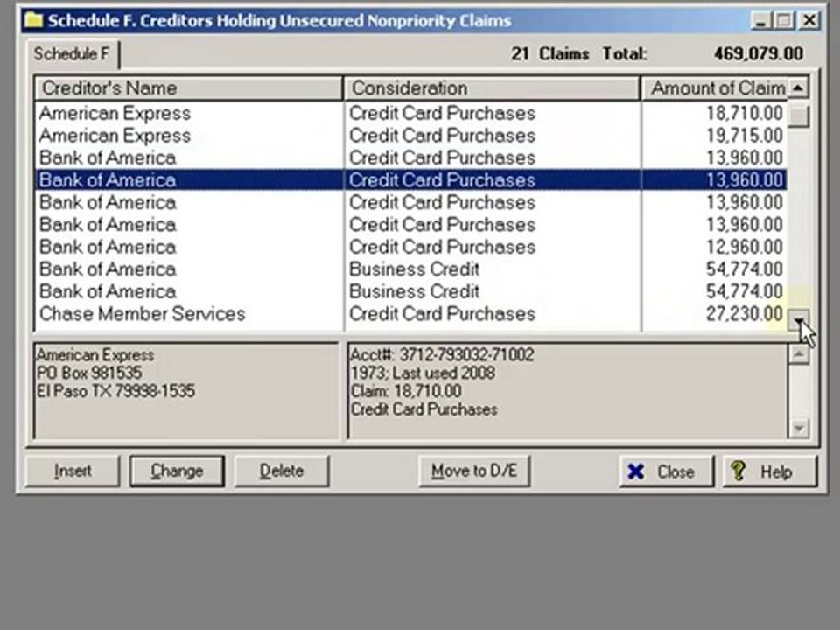Click the details pane scroll-up arrow

pyautogui.click(x=799, y=354)
